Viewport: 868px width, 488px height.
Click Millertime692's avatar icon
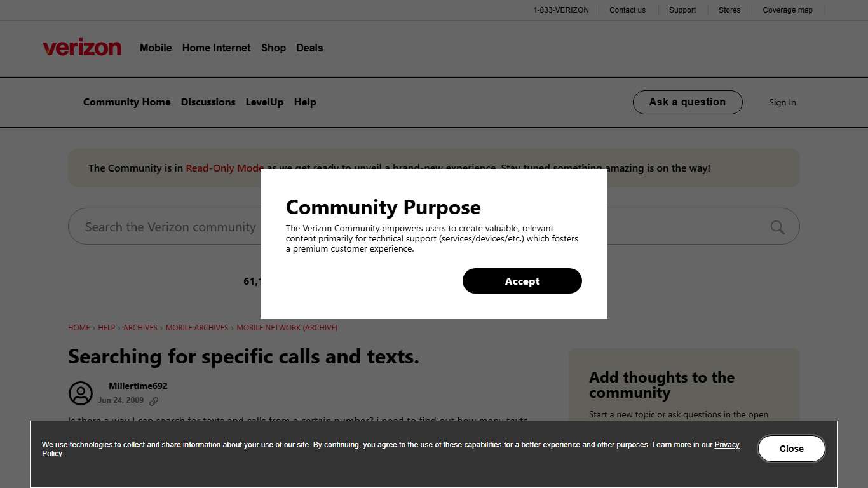tap(80, 393)
